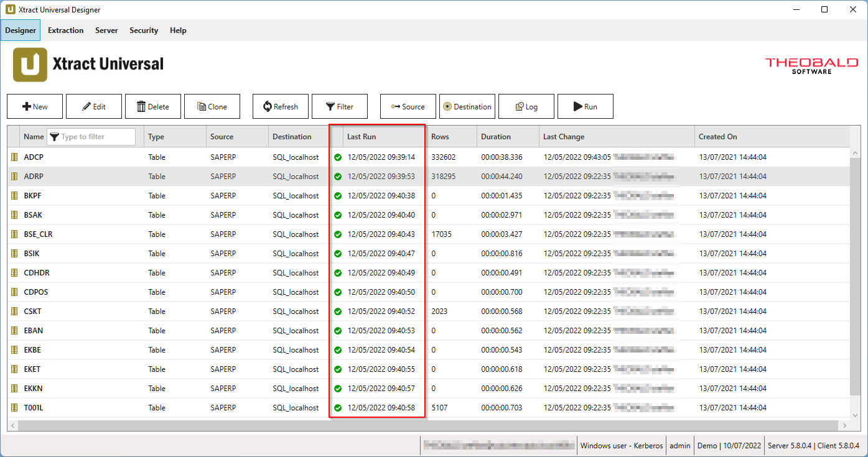Screen dimensions: 868x457
Task: Click the table icon of EKKN row
Action: (x=14, y=389)
